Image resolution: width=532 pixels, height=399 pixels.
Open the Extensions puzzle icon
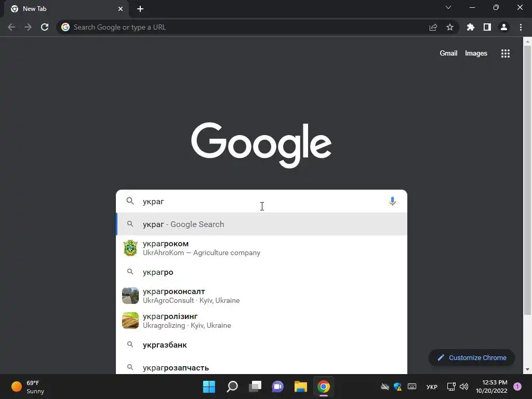pyautogui.click(x=471, y=27)
